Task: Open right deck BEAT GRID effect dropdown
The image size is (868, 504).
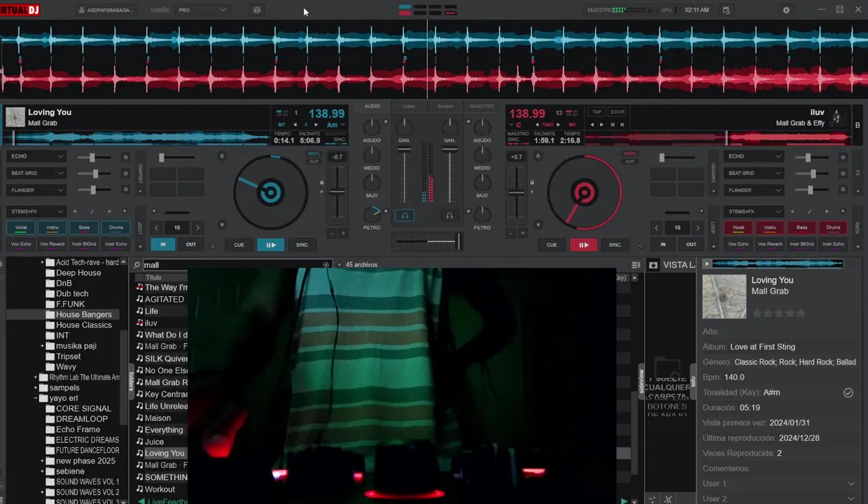Action: tap(754, 173)
